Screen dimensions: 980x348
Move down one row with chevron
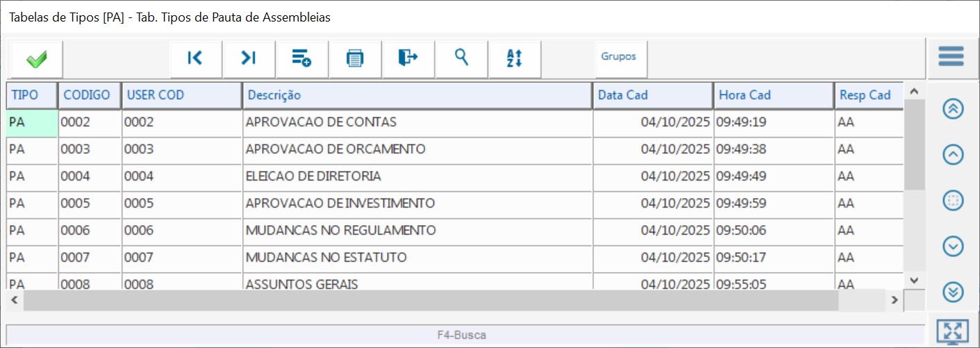[x=954, y=246]
